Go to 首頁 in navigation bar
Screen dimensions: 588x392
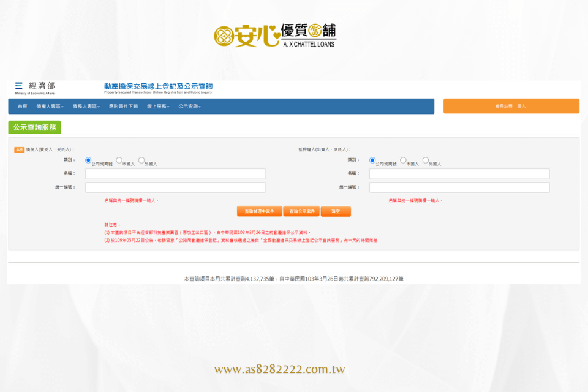(x=23, y=107)
